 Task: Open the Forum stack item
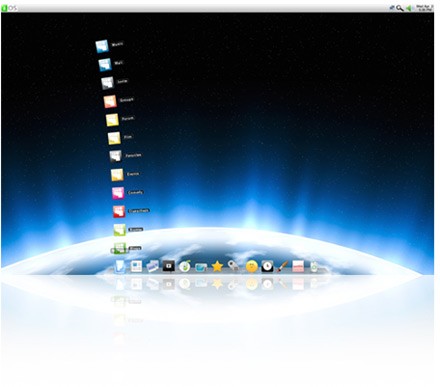[x=112, y=120]
